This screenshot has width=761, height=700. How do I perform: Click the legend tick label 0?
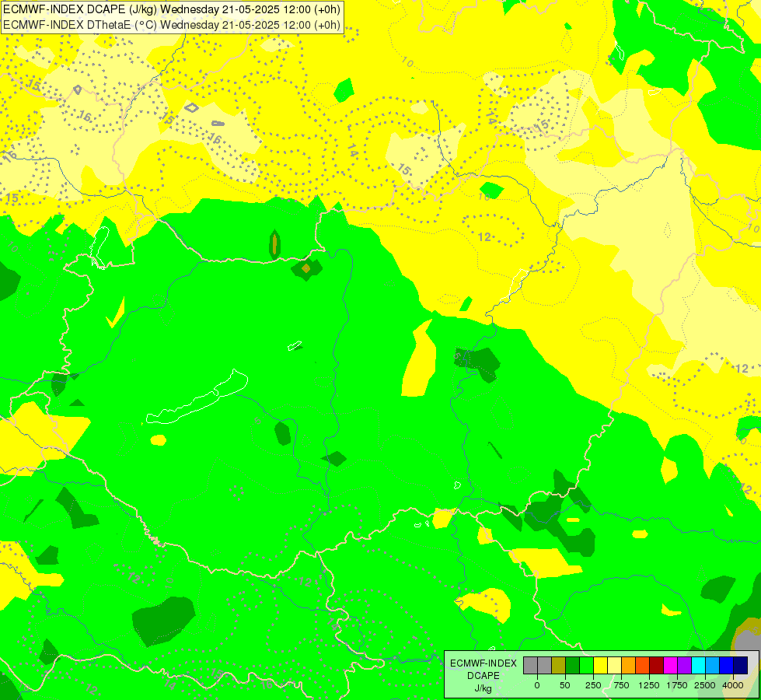[537, 685]
